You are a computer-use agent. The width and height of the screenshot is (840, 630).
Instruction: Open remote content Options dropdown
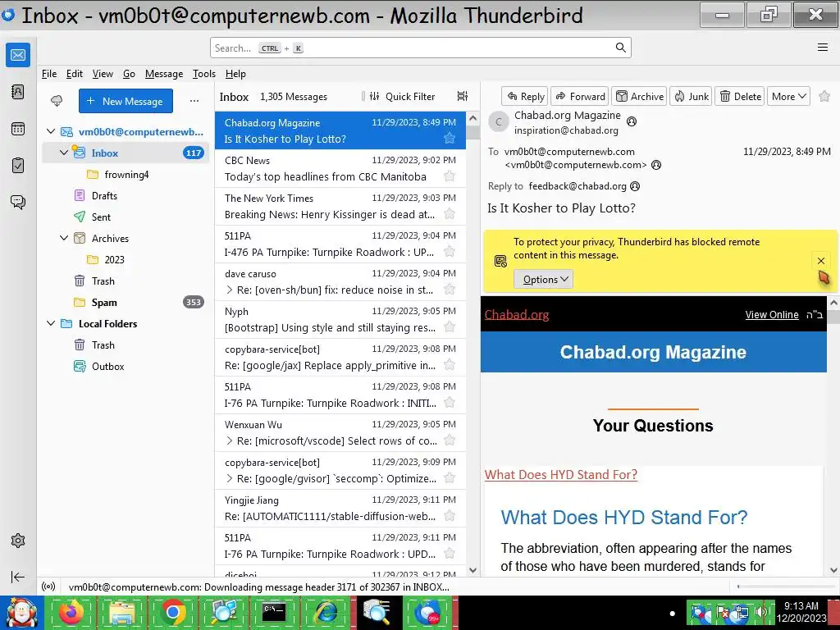[544, 279]
